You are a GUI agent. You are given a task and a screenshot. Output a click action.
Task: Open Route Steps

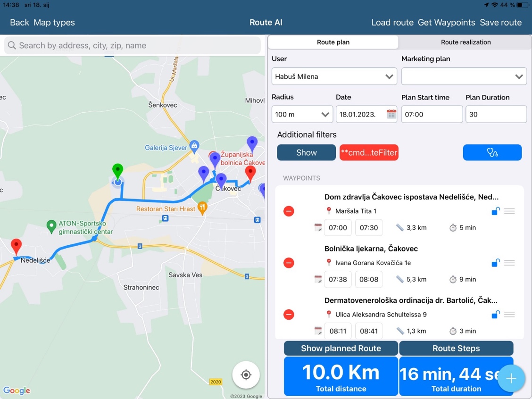coord(456,348)
